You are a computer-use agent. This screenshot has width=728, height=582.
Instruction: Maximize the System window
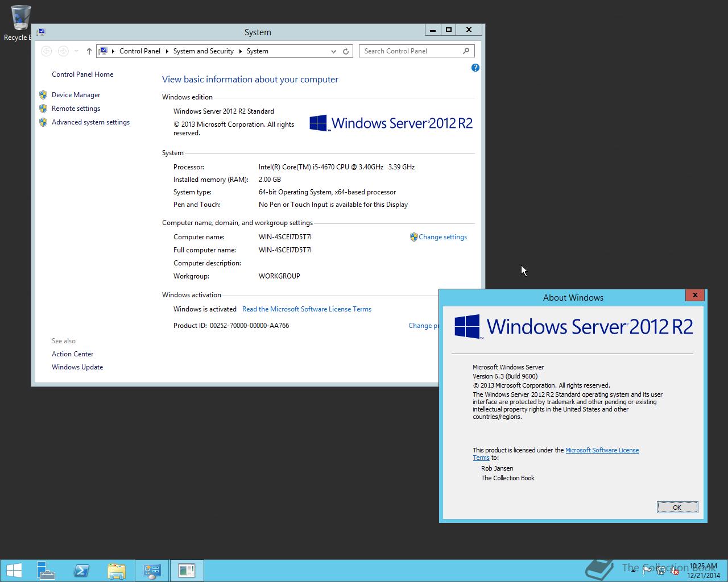point(448,30)
